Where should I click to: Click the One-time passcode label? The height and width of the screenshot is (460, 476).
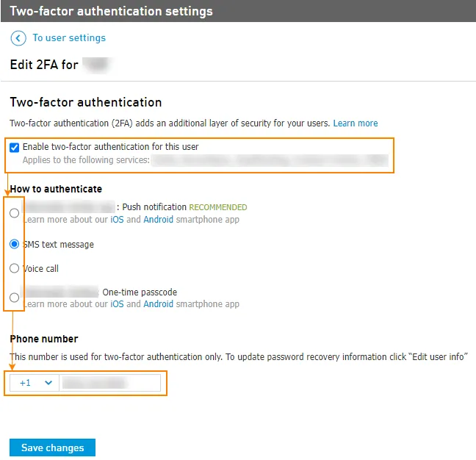coord(140,292)
